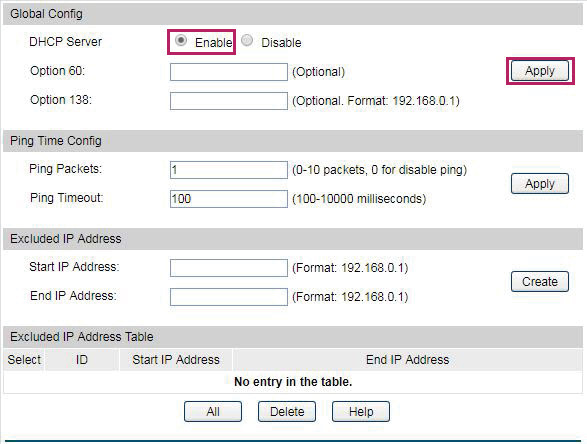The width and height of the screenshot is (587, 444).
Task: Click the Ping Packets input field
Action: point(229,170)
